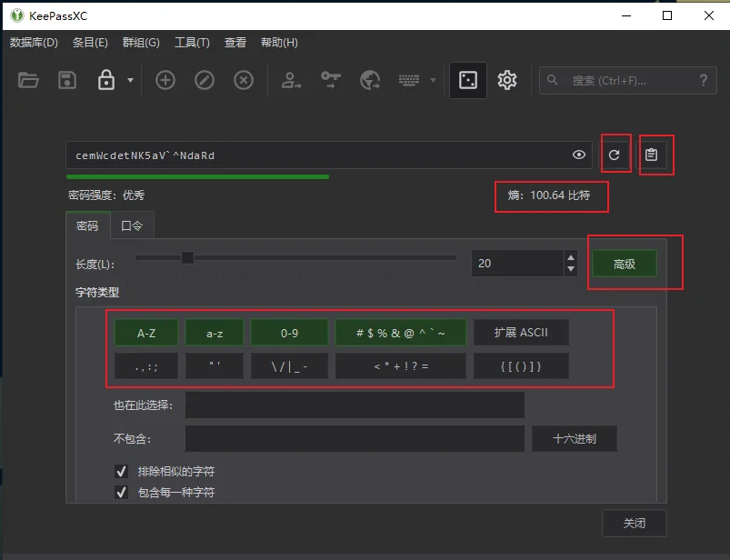
Task: Open the 群组(G) menu
Action: [141, 43]
